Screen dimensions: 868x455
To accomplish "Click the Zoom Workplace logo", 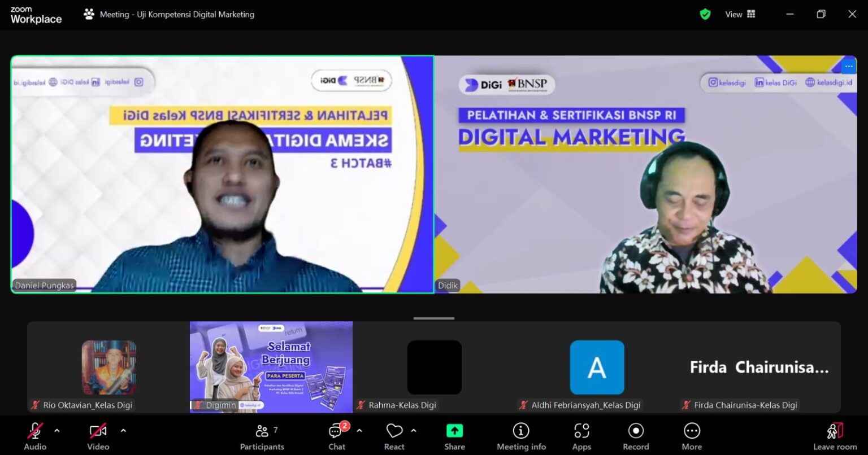I will coord(36,15).
